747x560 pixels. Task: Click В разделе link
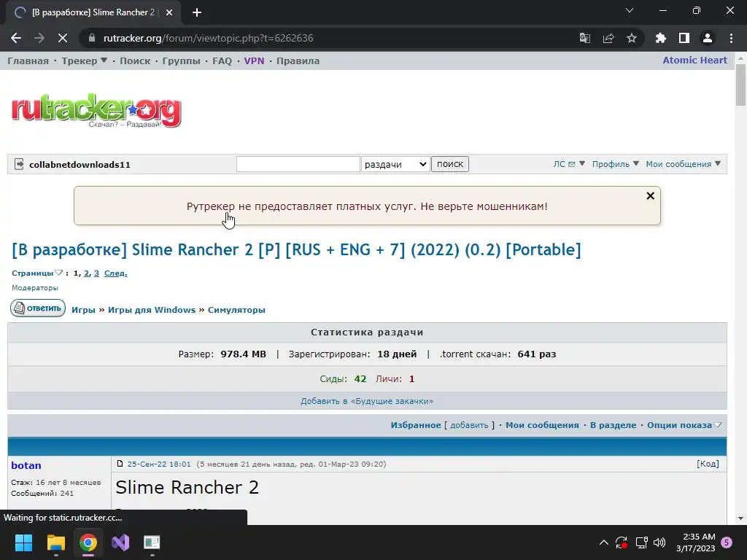point(613,425)
